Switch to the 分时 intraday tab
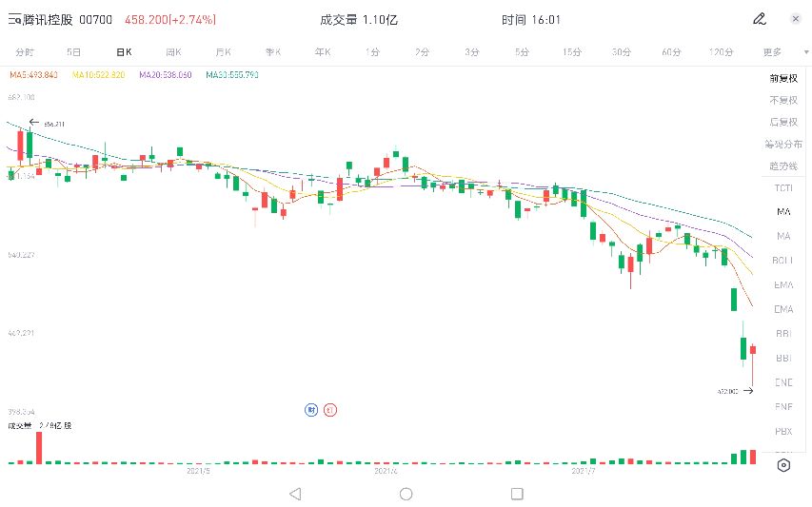The height and width of the screenshot is (507, 812). point(25,52)
